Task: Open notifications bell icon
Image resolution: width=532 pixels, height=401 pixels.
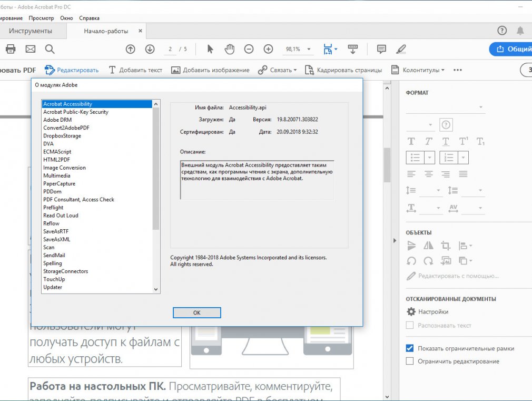Action: point(520,31)
